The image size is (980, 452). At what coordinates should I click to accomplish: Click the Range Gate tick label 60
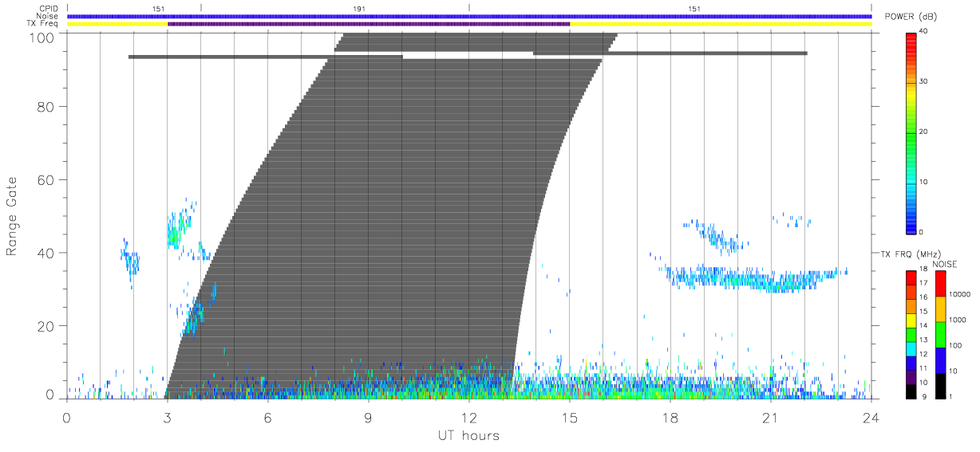point(45,179)
